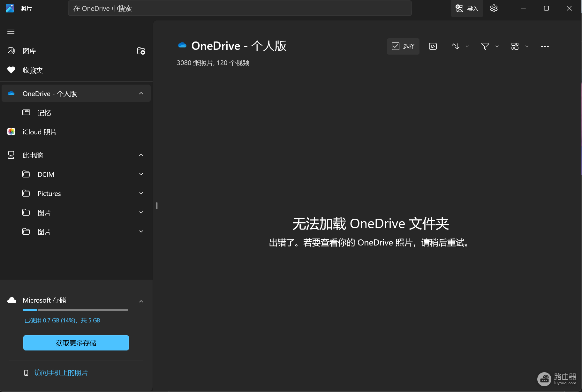The height and width of the screenshot is (392, 582).
Task: Click the Pictures folder icon
Action: tap(26, 193)
